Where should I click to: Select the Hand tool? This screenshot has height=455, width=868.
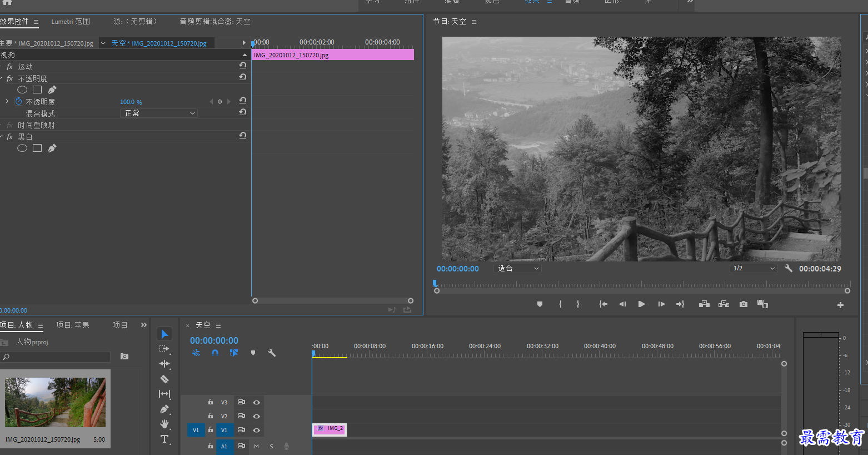point(164,424)
